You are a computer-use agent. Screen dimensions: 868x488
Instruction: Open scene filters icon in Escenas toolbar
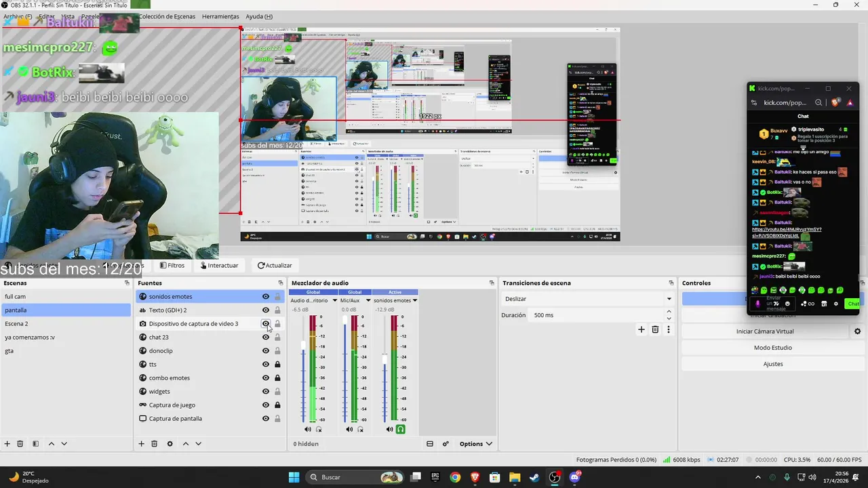click(35, 444)
